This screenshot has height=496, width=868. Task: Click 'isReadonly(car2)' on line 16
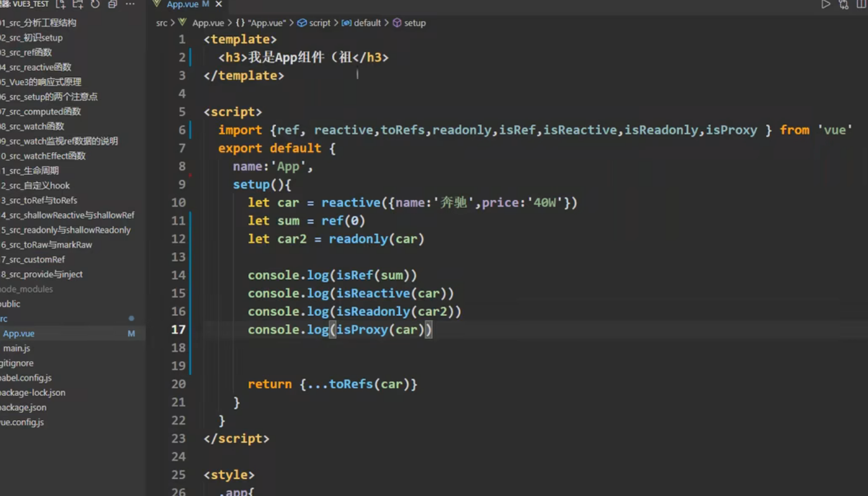click(x=395, y=311)
